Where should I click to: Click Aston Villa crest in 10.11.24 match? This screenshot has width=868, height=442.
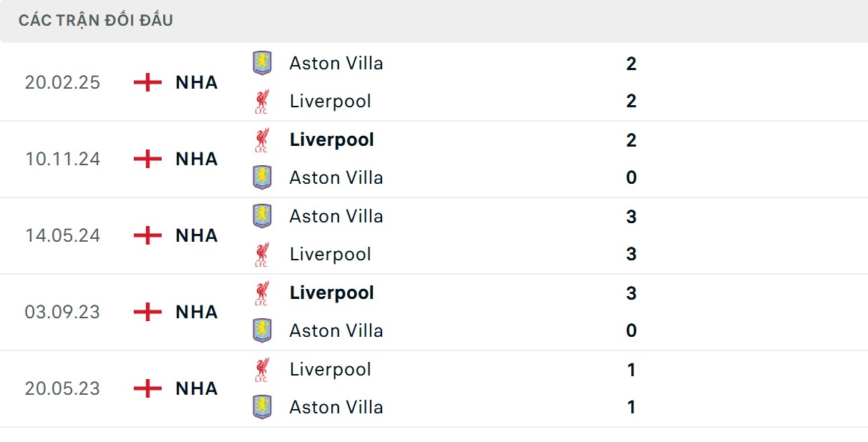[x=262, y=177]
